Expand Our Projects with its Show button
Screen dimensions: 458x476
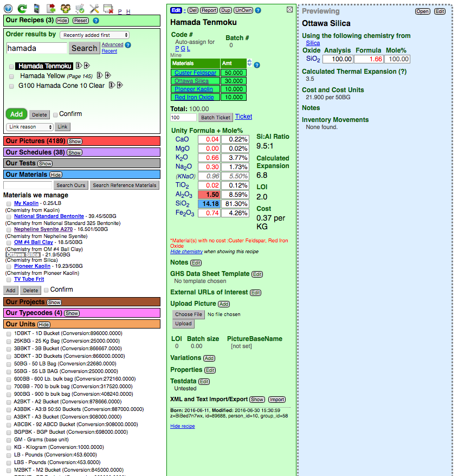pyautogui.click(x=54, y=303)
